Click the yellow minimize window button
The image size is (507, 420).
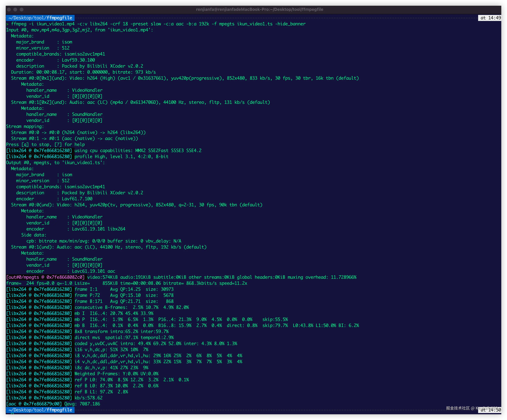pos(15,9)
